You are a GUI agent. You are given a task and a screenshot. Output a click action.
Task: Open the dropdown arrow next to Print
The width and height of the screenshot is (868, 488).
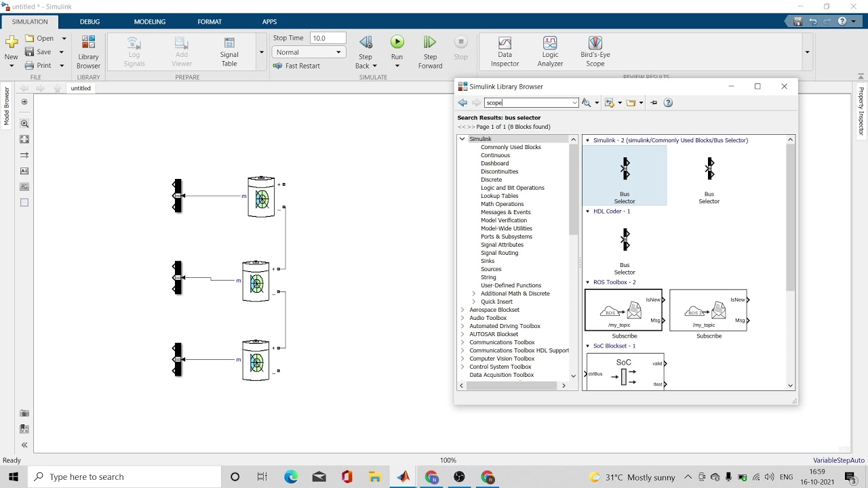pyautogui.click(x=62, y=66)
